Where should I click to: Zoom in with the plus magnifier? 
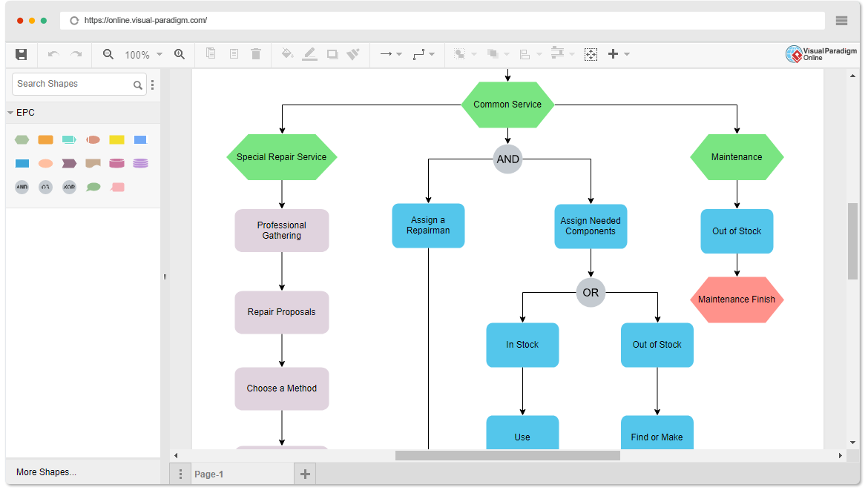click(180, 54)
